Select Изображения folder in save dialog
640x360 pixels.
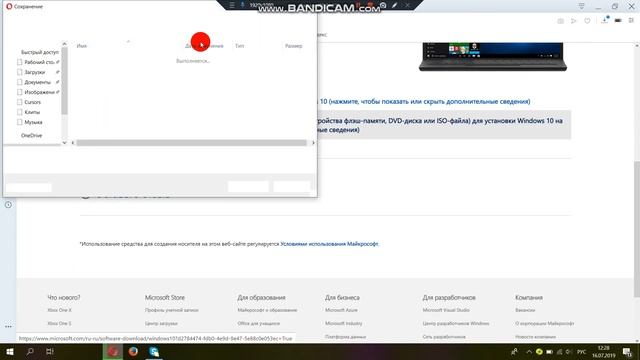[39, 92]
